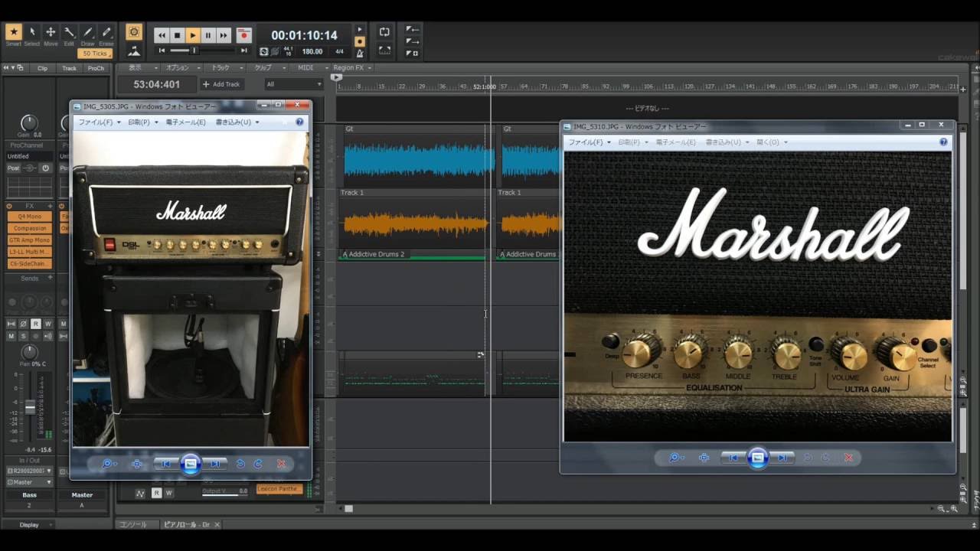Open the Master output dropdown

[30, 482]
